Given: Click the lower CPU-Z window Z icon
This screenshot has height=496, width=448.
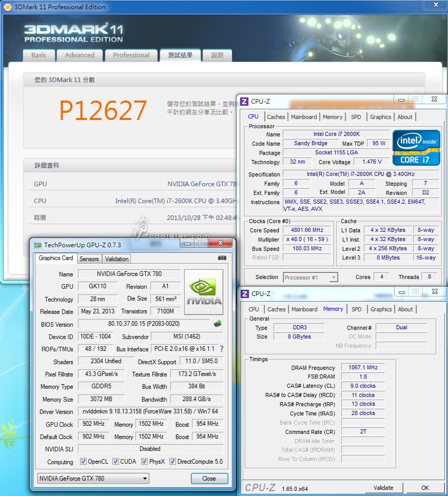Looking at the screenshot, I should pos(245,294).
